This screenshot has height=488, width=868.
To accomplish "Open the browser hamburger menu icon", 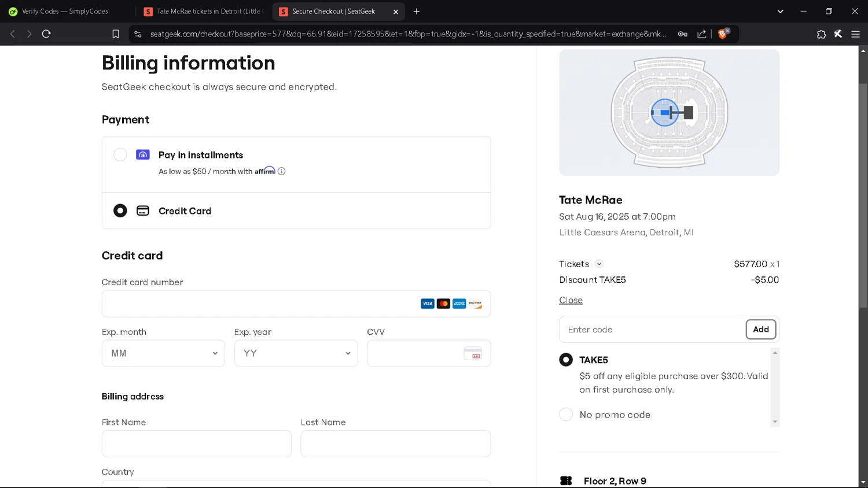I will click(x=855, y=34).
